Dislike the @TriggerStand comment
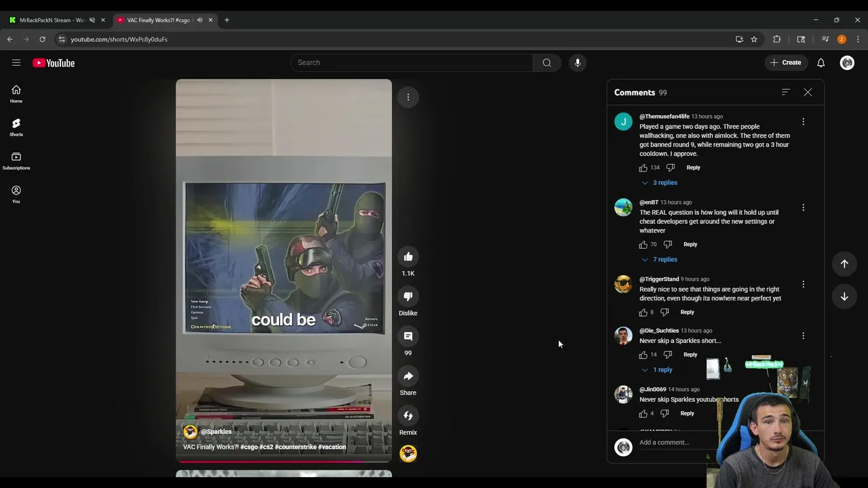The height and width of the screenshot is (488, 868). point(665,312)
